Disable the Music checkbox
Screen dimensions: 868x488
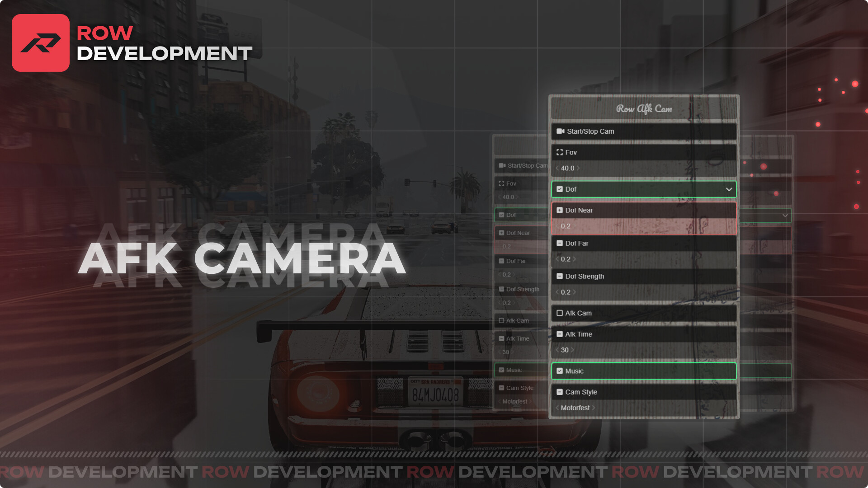tap(560, 371)
